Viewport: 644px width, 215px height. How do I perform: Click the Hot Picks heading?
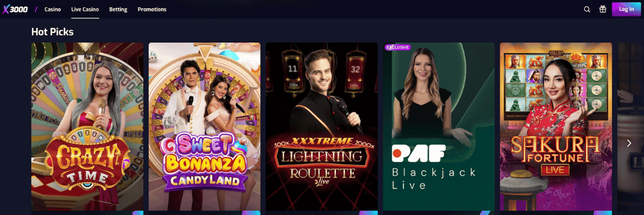pyautogui.click(x=53, y=32)
